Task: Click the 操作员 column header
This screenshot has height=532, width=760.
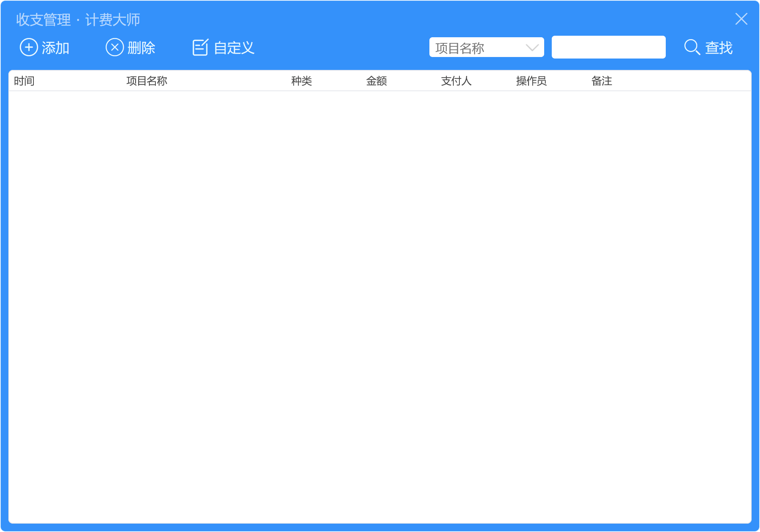Action: click(x=531, y=81)
